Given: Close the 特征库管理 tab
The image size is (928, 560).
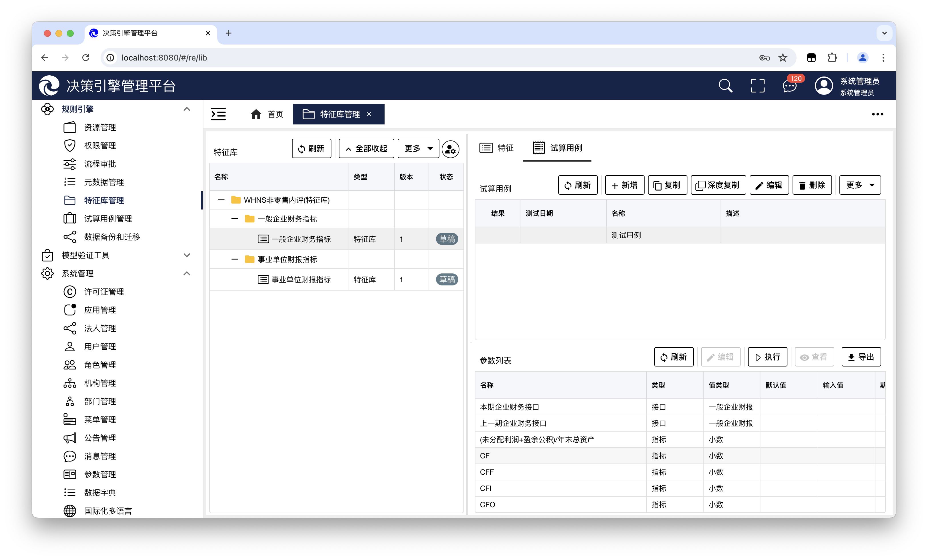Looking at the screenshot, I should point(369,114).
